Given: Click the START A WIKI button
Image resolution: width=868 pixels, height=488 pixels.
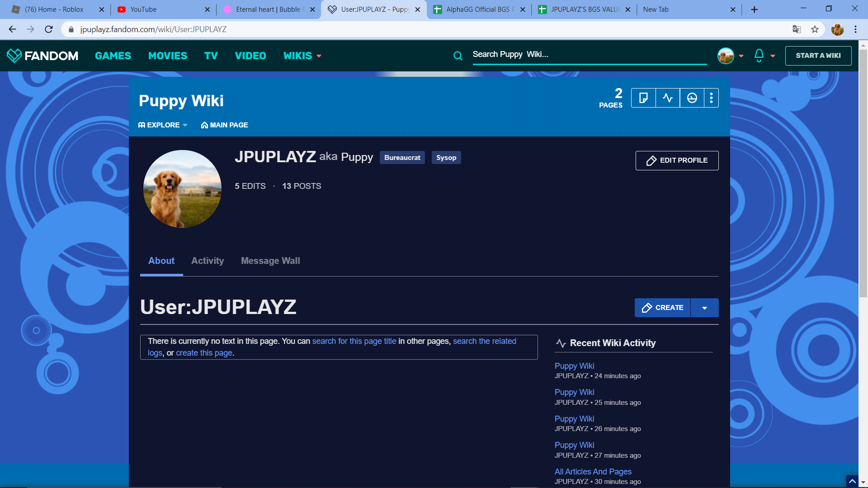Looking at the screenshot, I should (x=818, y=56).
